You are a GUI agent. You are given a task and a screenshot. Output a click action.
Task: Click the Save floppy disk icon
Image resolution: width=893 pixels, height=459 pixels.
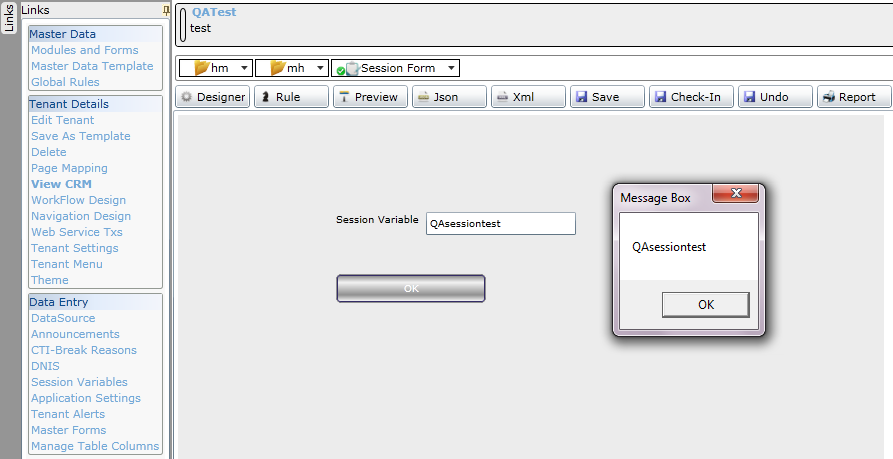(581, 97)
